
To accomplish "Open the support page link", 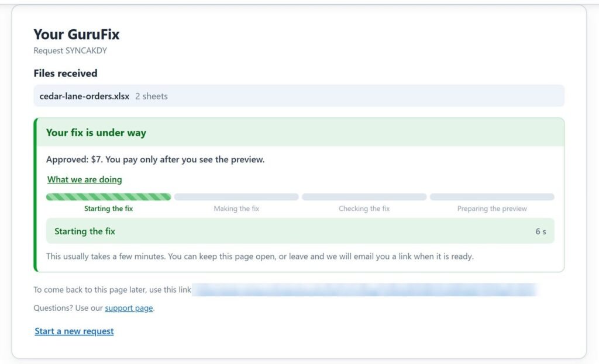I will [129, 308].
